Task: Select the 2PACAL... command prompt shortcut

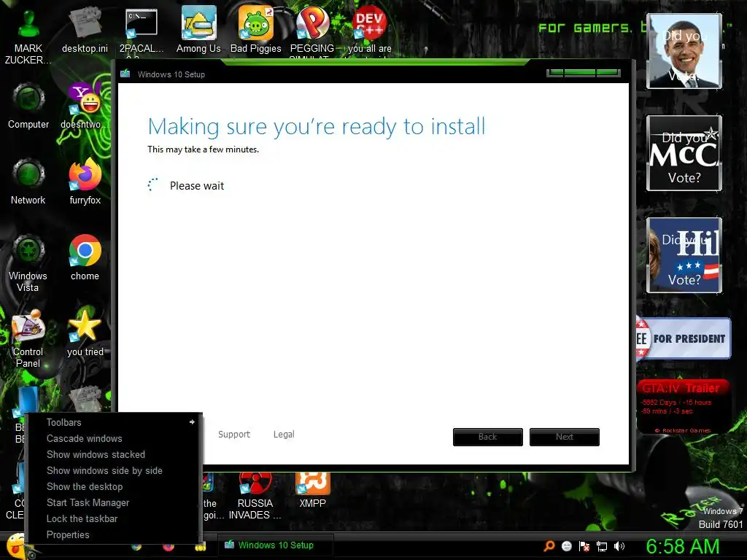Action: click(142, 30)
